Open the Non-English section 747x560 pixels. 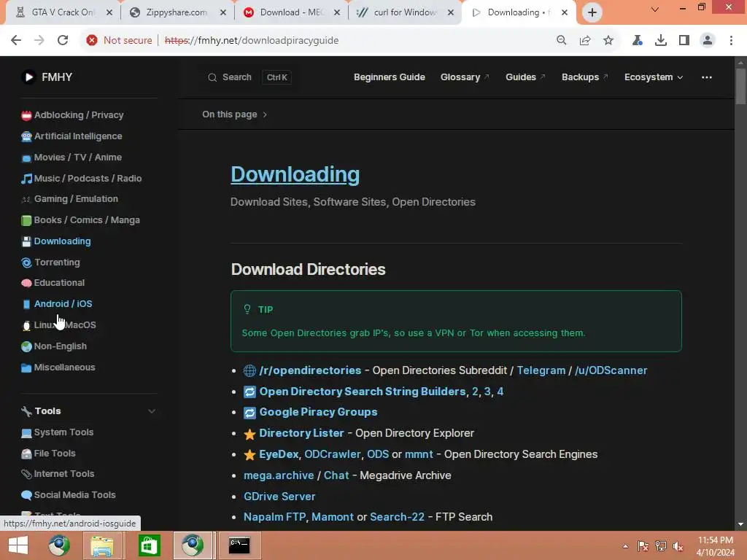coord(54,346)
